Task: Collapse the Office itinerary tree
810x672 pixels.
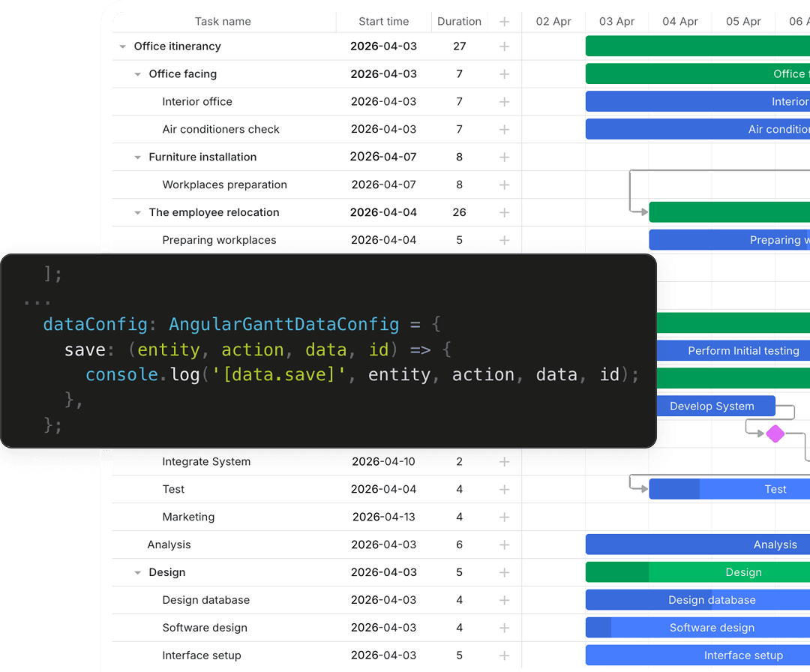Action: (122, 46)
